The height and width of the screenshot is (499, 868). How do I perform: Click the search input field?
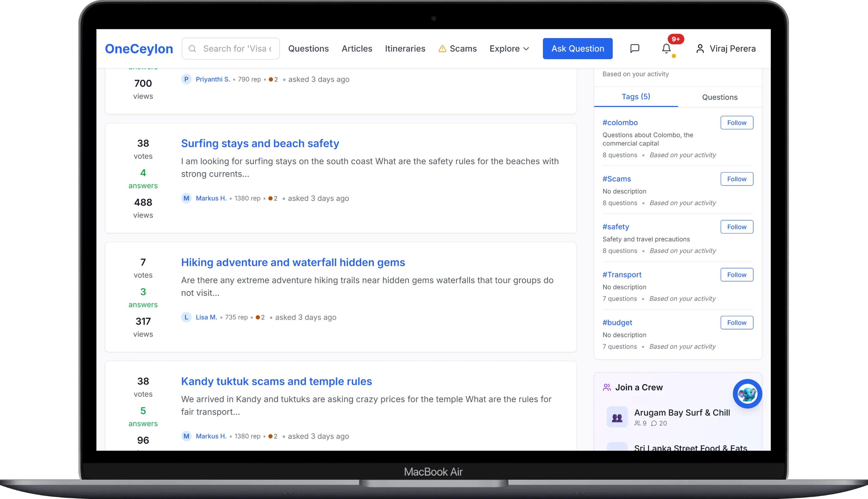231,49
